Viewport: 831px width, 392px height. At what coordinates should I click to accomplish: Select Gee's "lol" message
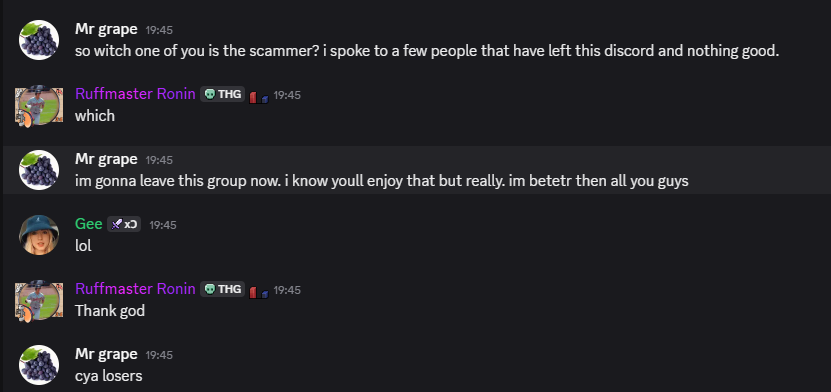tap(83, 246)
